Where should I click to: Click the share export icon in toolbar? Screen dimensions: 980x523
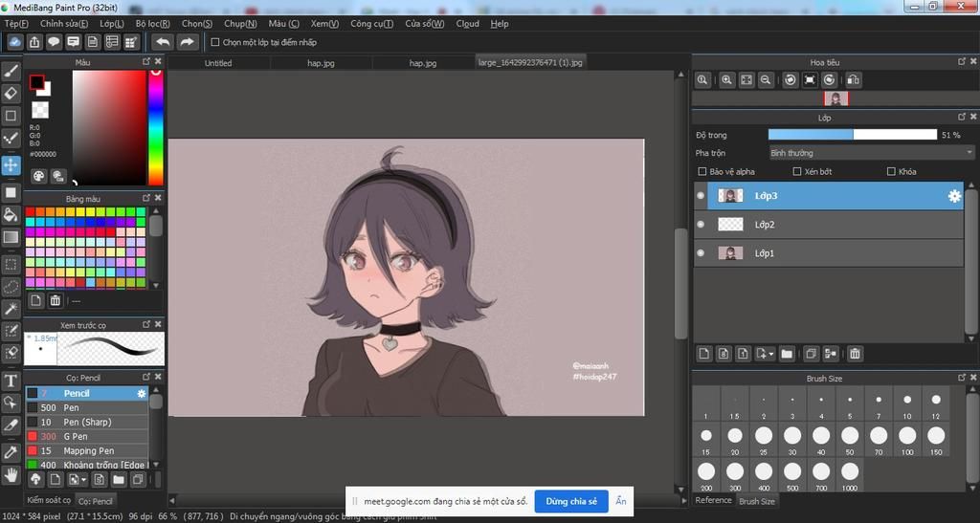[x=34, y=42]
